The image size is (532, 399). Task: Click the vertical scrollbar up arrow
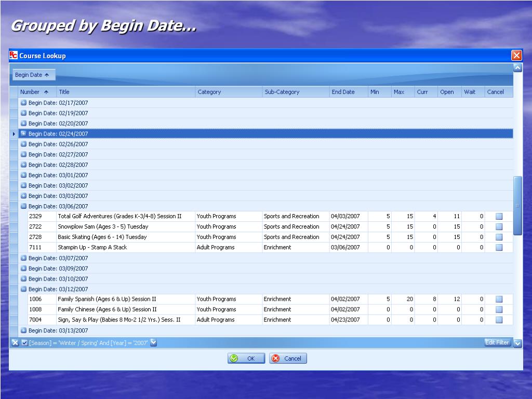(517, 68)
